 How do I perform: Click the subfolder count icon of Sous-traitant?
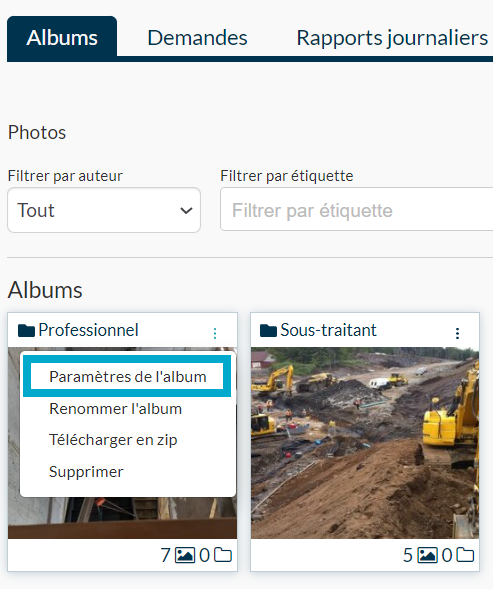pyautogui.click(x=465, y=555)
